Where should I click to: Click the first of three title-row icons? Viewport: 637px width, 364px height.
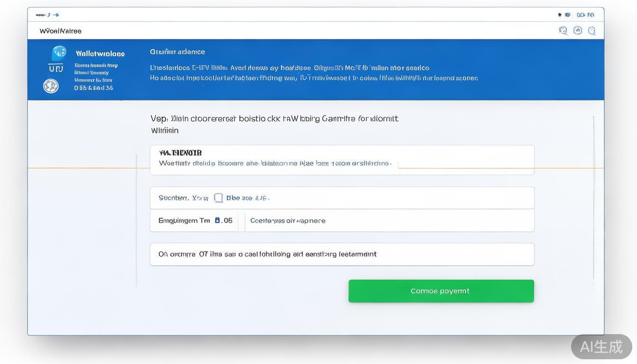[x=563, y=31]
